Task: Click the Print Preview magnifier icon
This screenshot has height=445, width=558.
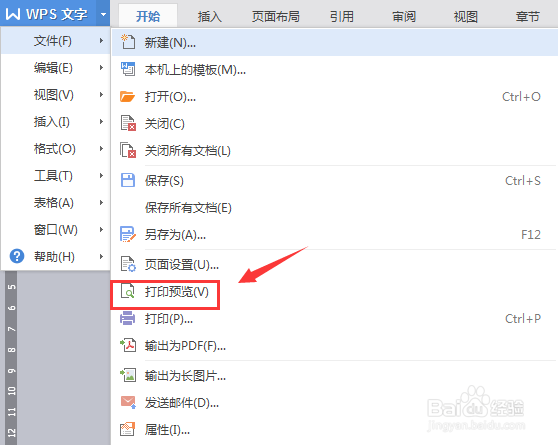Action: click(128, 291)
